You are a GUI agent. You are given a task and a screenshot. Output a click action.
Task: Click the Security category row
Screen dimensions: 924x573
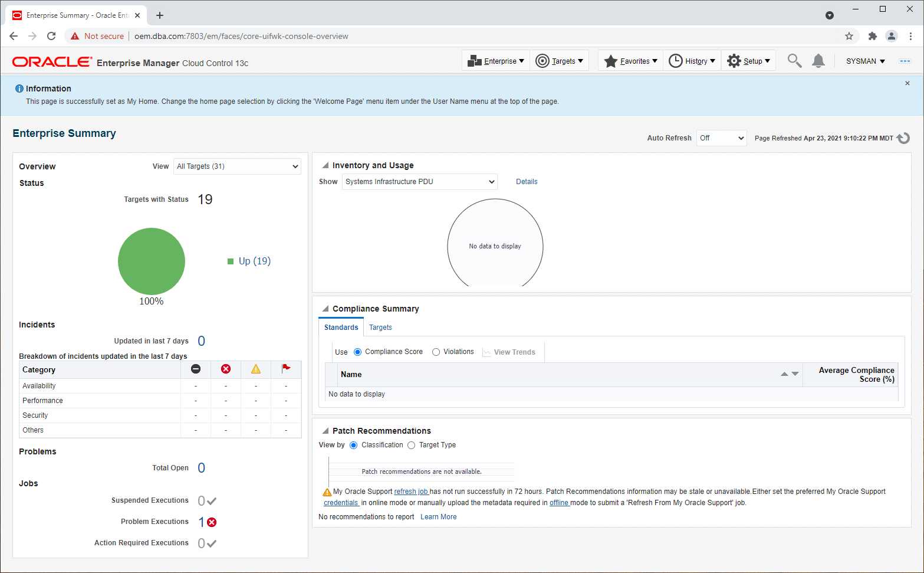[x=160, y=415]
